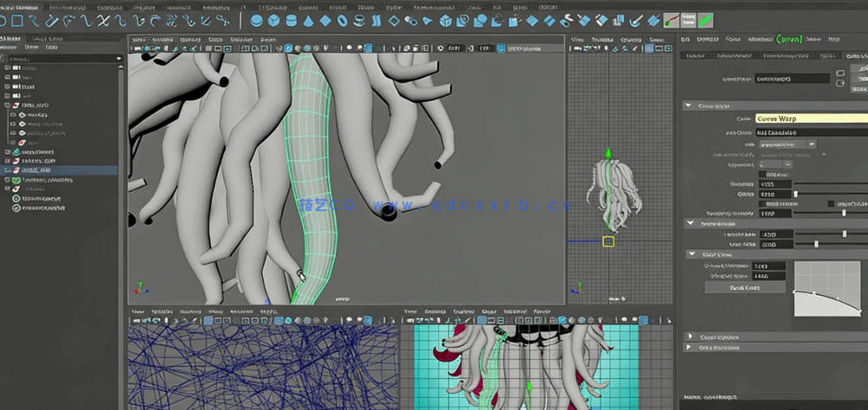Switch to the green highlighted Attribute Editor tab
Image resolution: width=868 pixels, height=410 pixels.
789,39
